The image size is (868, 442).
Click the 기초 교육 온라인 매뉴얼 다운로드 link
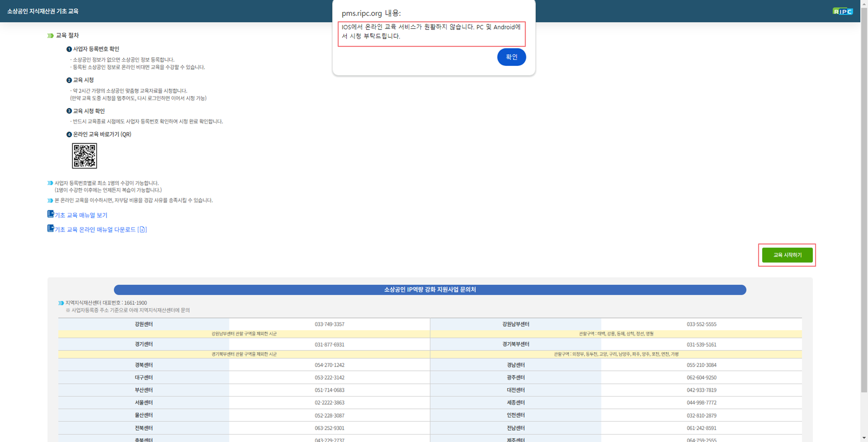tap(95, 229)
